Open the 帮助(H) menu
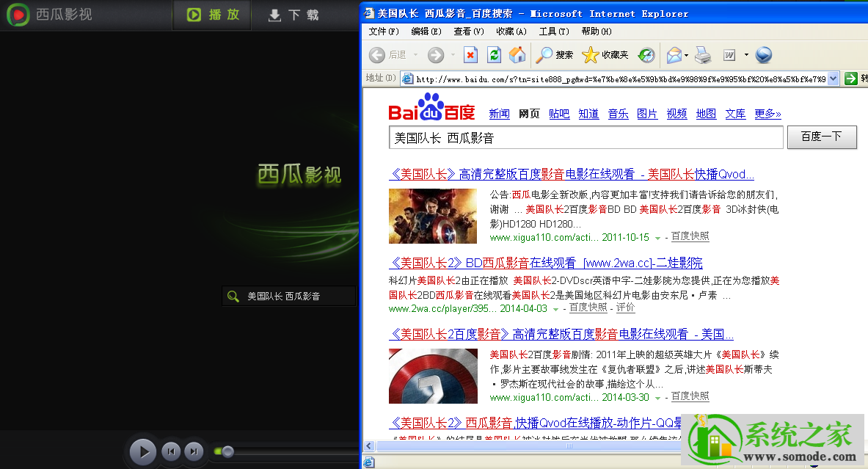The image size is (868, 469). [x=597, y=32]
